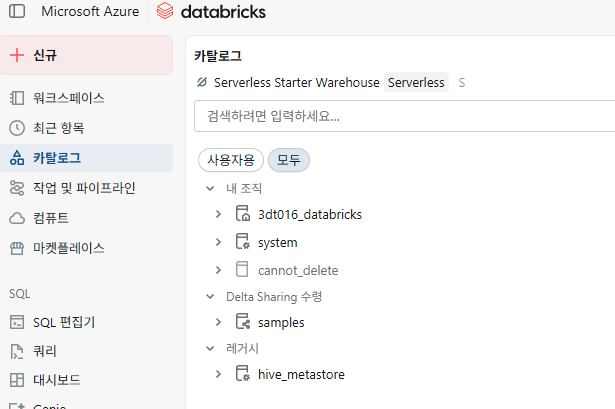Open 작업 및 파이프라인 menu item

point(84,188)
